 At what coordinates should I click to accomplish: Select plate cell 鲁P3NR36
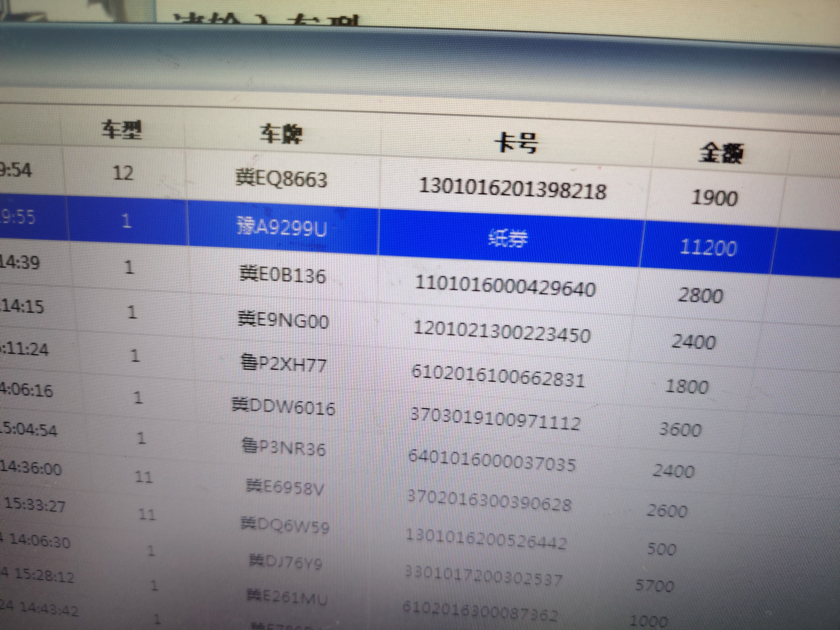click(284, 447)
